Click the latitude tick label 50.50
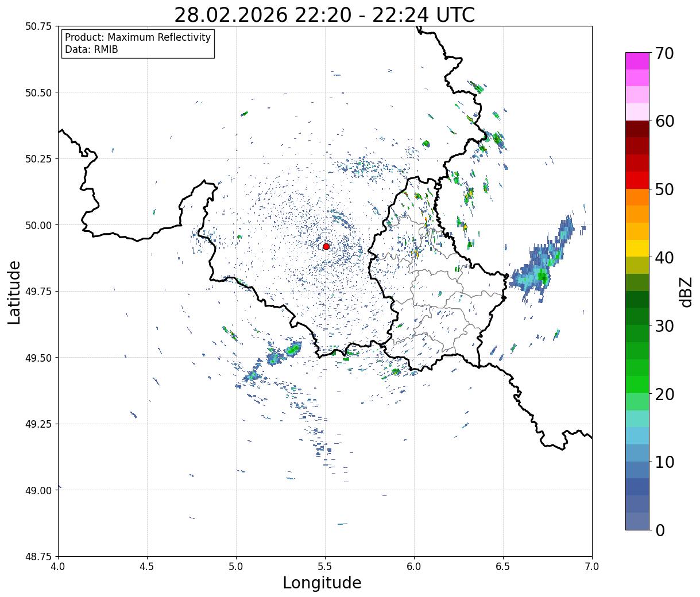Screen dimensions: 700x597 (x=38, y=92)
